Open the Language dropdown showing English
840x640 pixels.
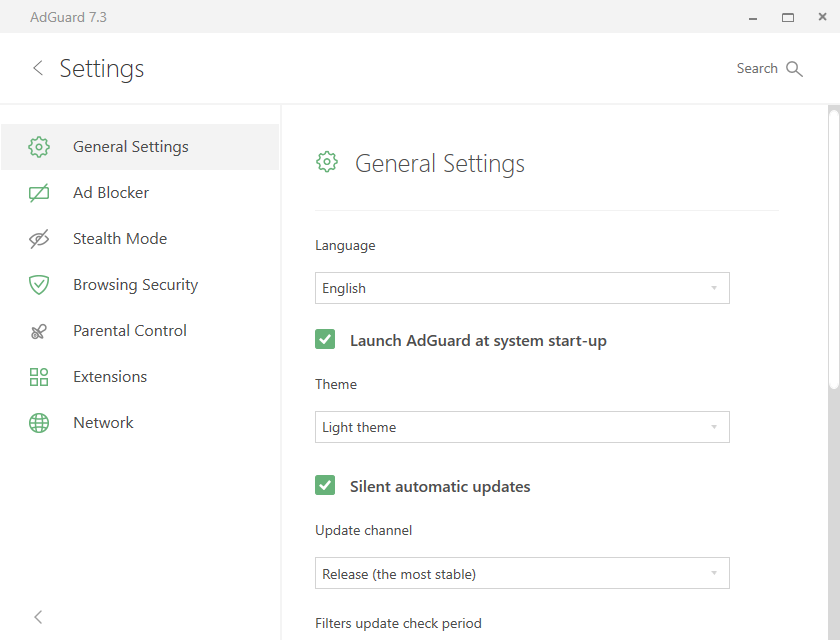522,288
